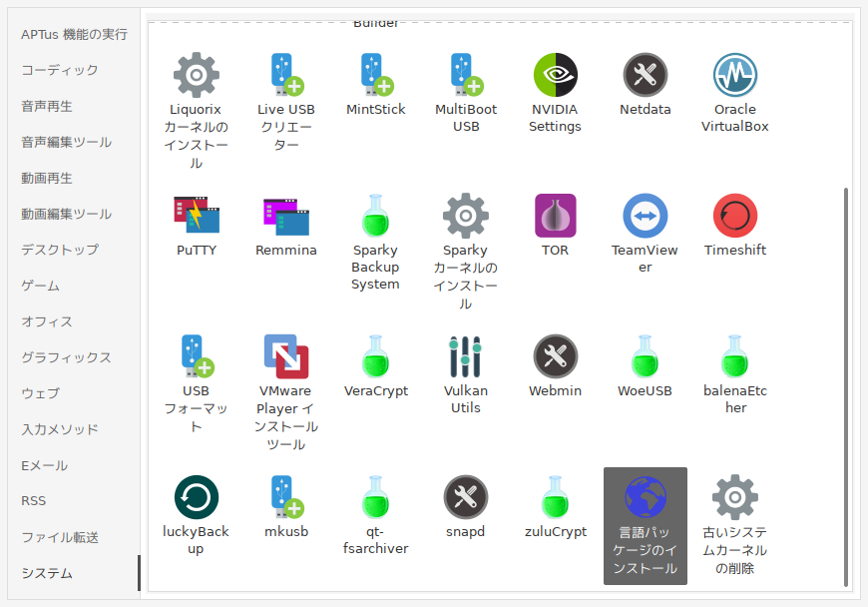Click the vertical scrollbar of icon grid
The width and height of the screenshot is (868, 607).
(x=846, y=386)
